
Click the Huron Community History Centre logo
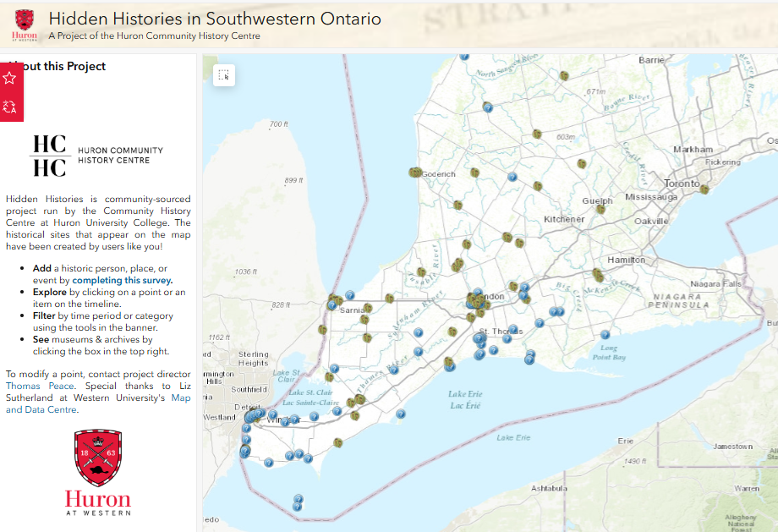click(96, 156)
